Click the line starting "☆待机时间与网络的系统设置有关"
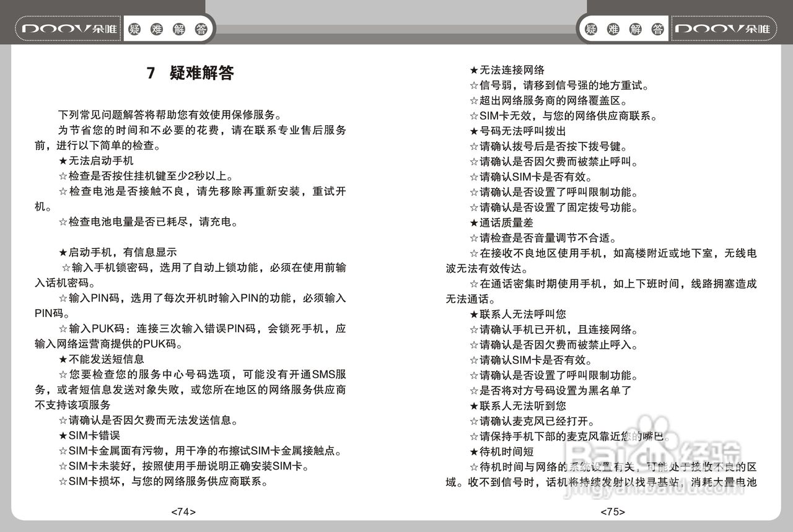 (613, 466)
